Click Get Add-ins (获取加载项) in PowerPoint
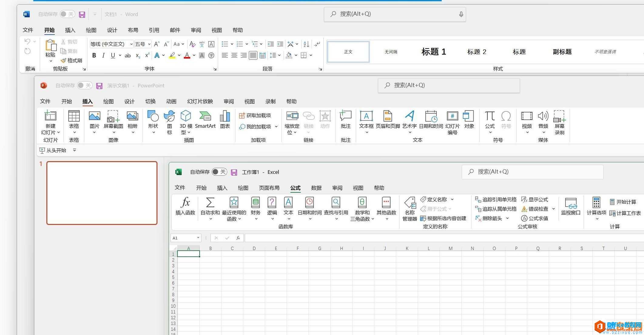Screen dimensions: 644x335 [x=255, y=116]
